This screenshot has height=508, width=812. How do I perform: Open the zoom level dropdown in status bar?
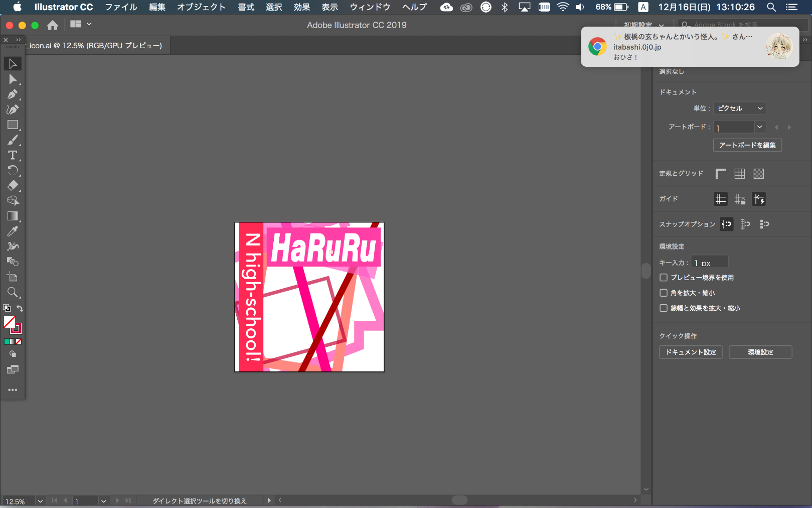(x=40, y=501)
